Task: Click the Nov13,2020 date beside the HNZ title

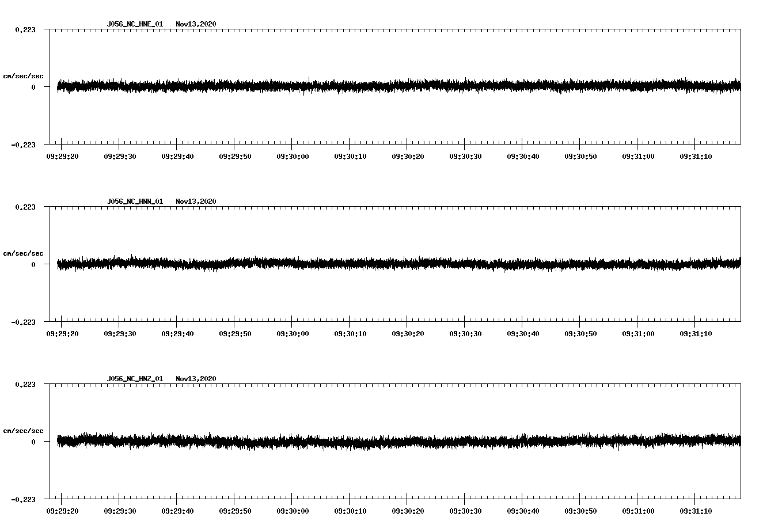Action: click(196, 378)
